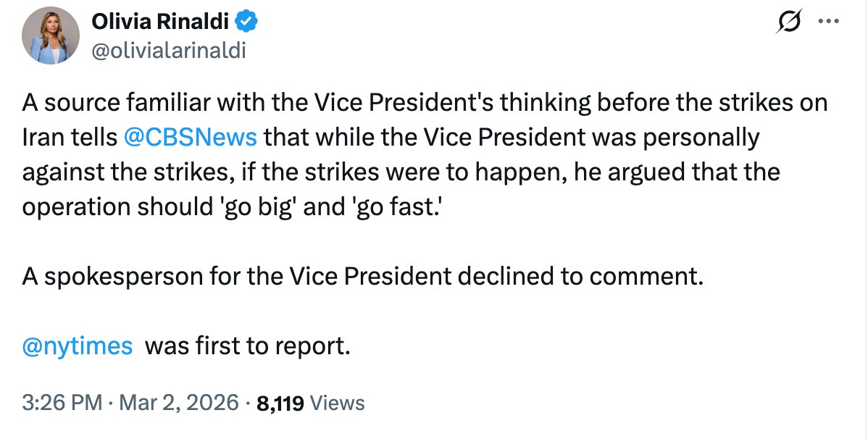Click the 8,119 view count number

(x=280, y=403)
